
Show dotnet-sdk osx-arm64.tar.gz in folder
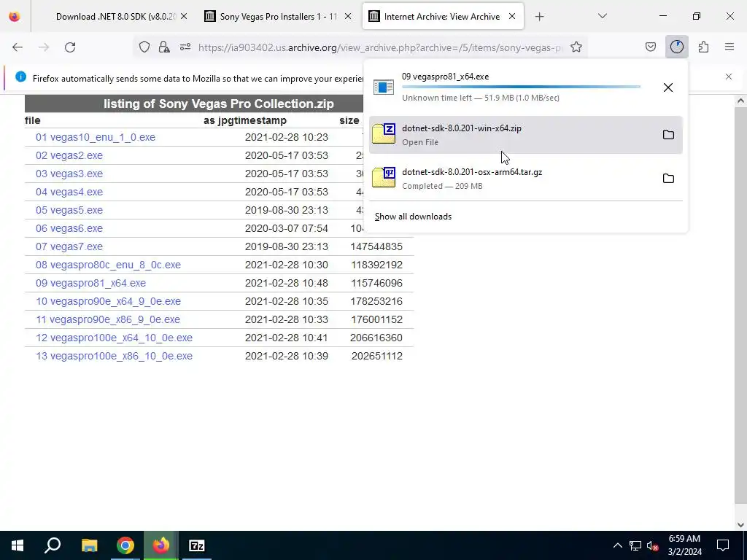(668, 179)
